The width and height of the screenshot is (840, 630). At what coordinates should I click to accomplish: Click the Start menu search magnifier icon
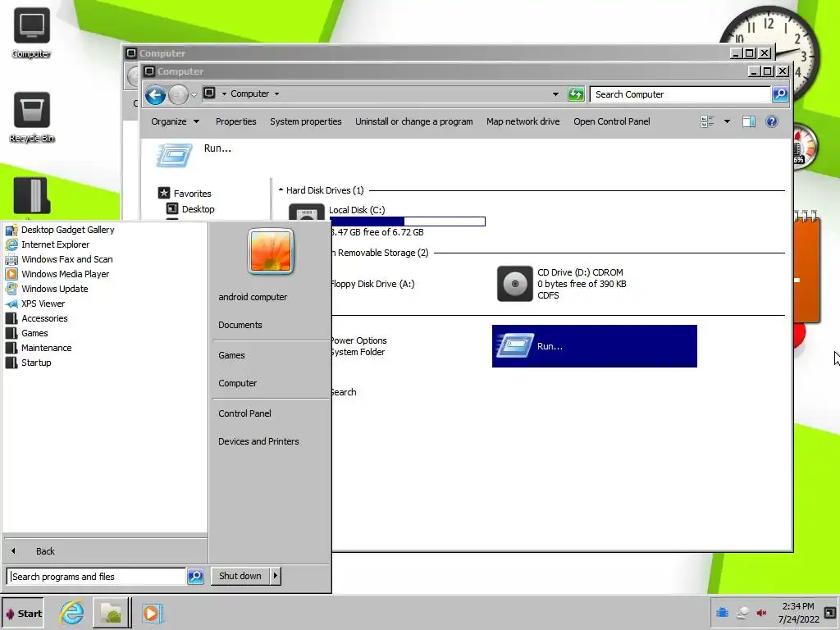click(x=195, y=577)
